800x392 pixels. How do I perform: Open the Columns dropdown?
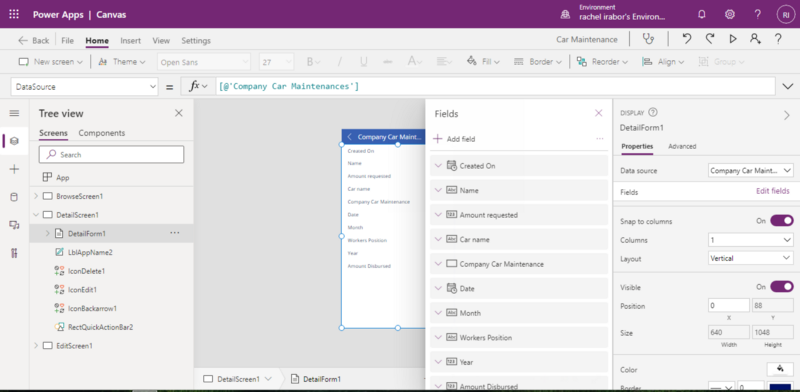click(751, 240)
